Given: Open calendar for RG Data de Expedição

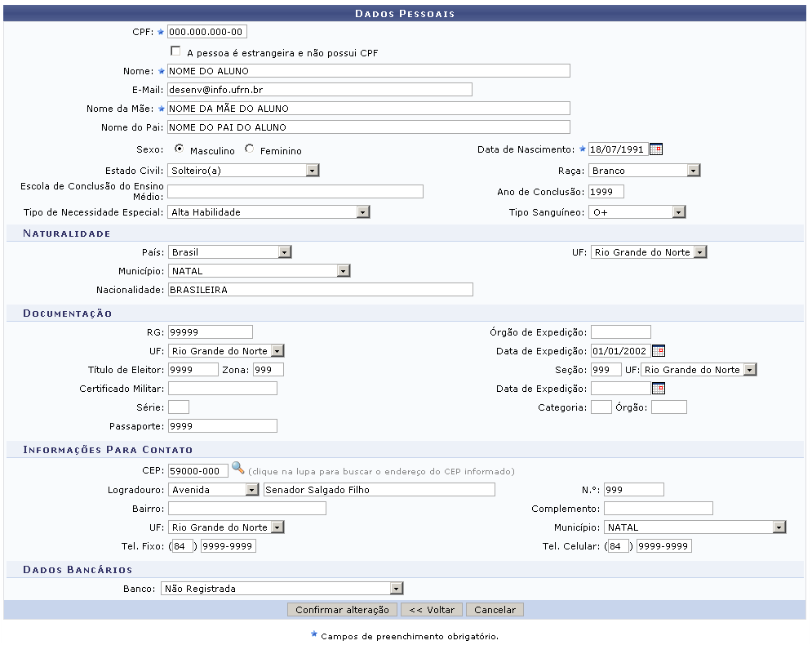Looking at the screenshot, I should pos(659,351).
